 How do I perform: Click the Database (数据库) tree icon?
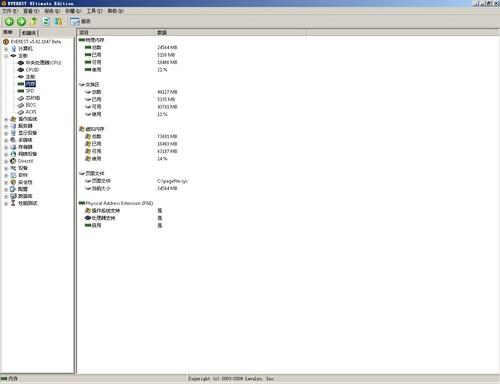[x=13, y=196]
